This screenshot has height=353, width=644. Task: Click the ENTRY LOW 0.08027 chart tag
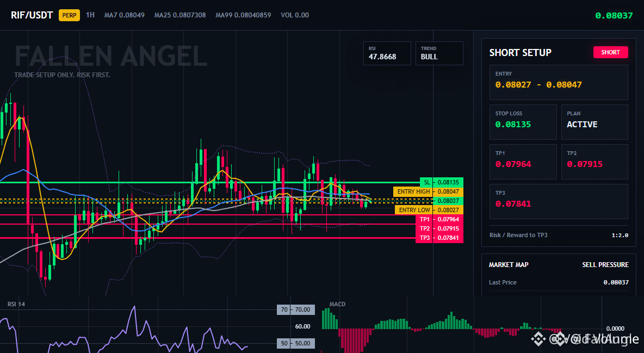coord(429,210)
